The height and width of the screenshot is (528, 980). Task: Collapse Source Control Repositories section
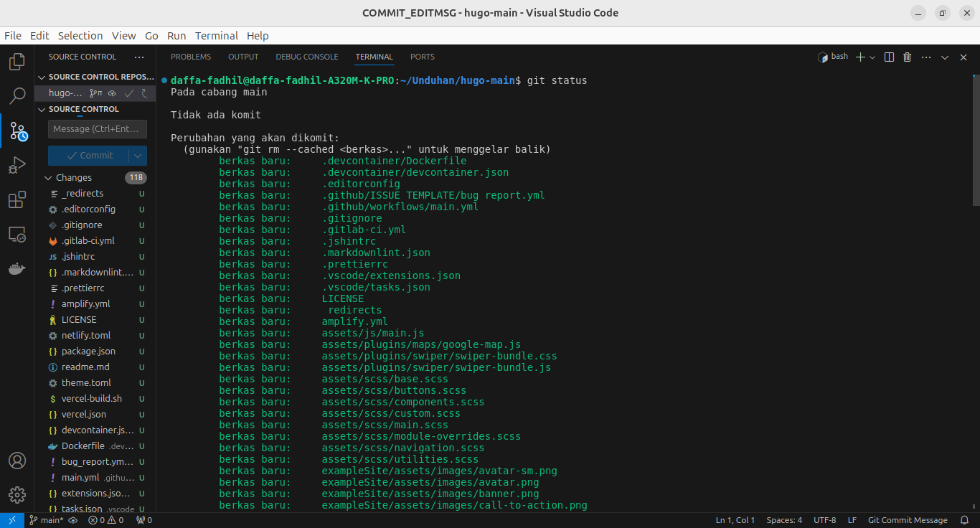tap(95, 77)
